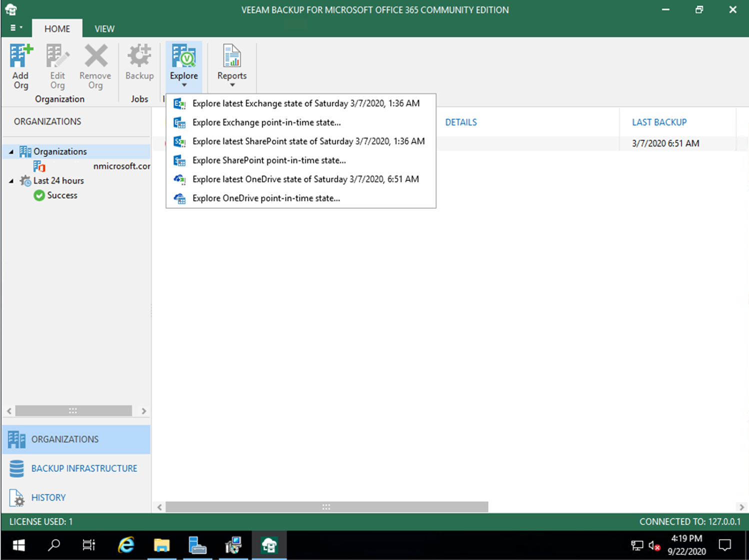Click the Add Org ribbon icon
Screen dimensions: 749x560
21,56
